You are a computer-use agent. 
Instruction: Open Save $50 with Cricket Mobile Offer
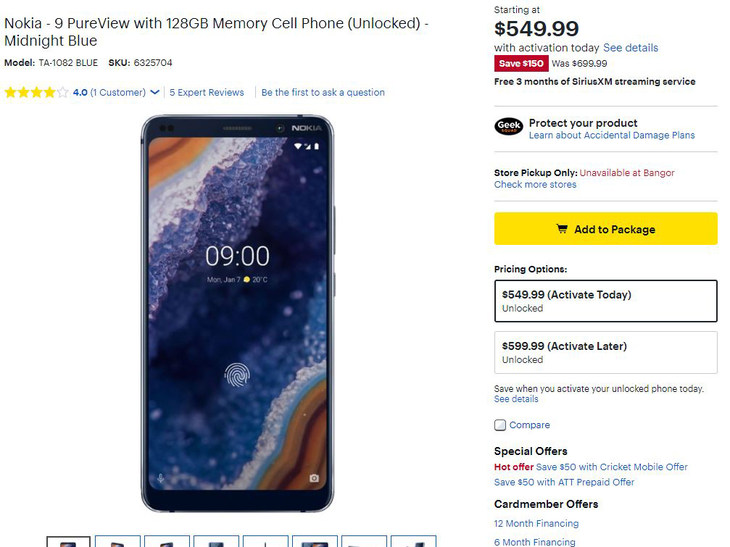[x=612, y=466]
